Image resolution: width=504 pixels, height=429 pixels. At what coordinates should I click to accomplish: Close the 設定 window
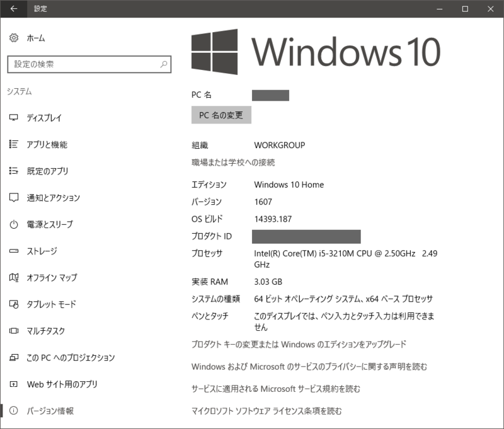click(491, 9)
